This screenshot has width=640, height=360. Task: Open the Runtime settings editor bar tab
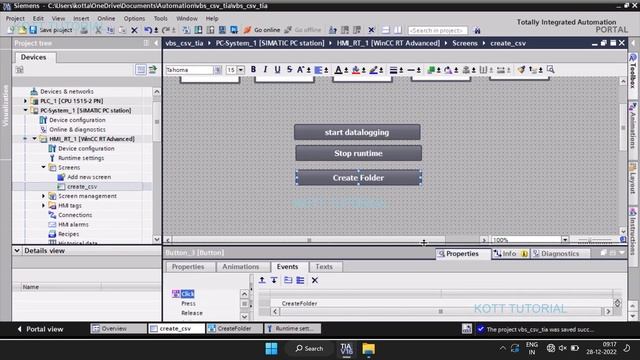pyautogui.click(x=293, y=329)
